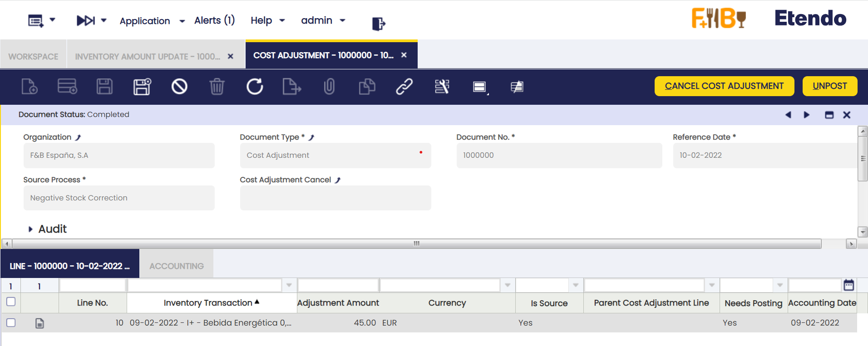Sort by Adjustment Amount column header
The height and width of the screenshot is (346, 868).
[338, 303]
